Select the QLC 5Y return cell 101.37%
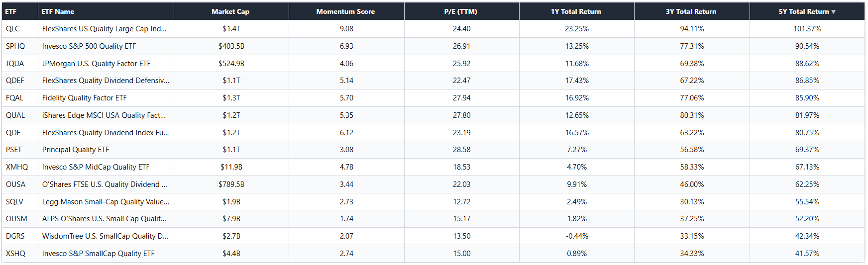 pos(807,29)
